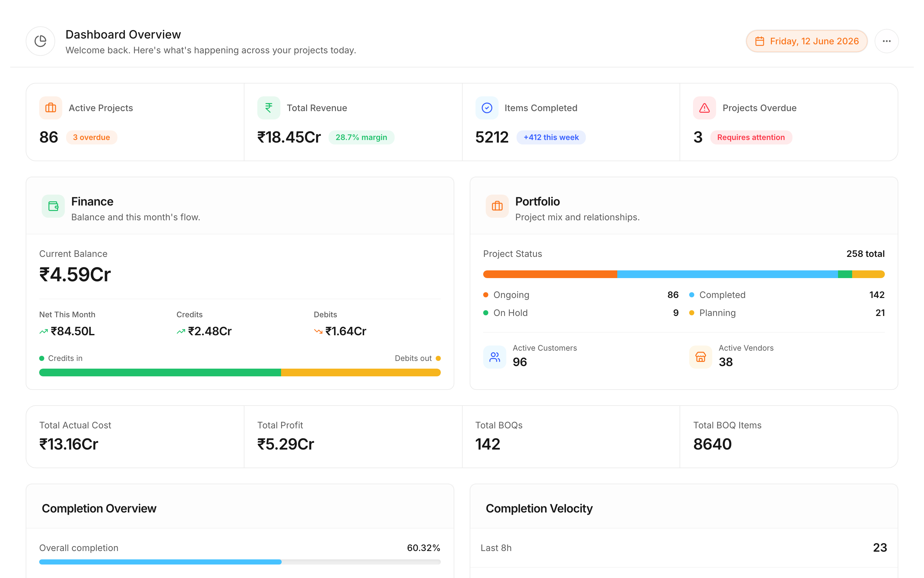The height and width of the screenshot is (578, 924).
Task: Click the "₹4.59Cr" current balance value
Action: click(75, 275)
